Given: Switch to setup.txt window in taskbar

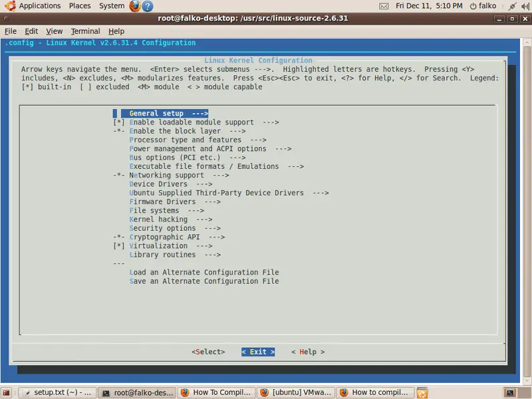Looking at the screenshot, I should point(57,393).
